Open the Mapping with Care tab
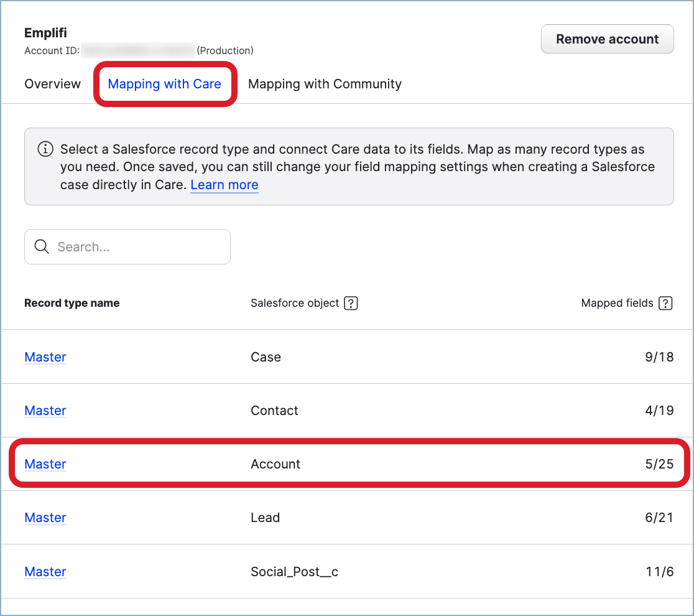 (165, 84)
